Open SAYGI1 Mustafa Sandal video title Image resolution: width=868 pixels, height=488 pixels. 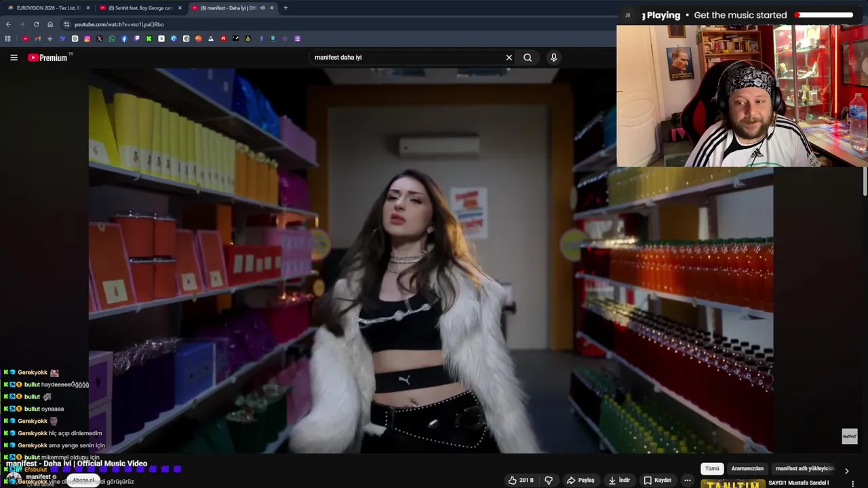pos(799,483)
